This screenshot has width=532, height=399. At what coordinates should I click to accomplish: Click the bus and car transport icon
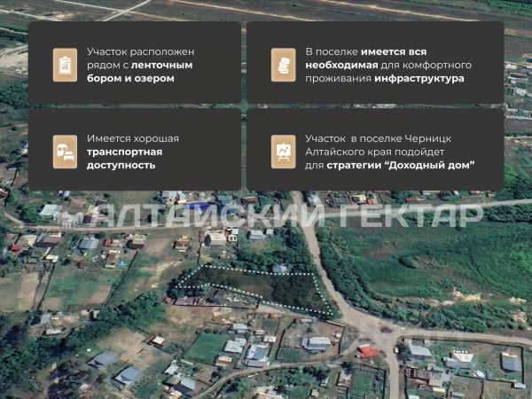(65, 152)
